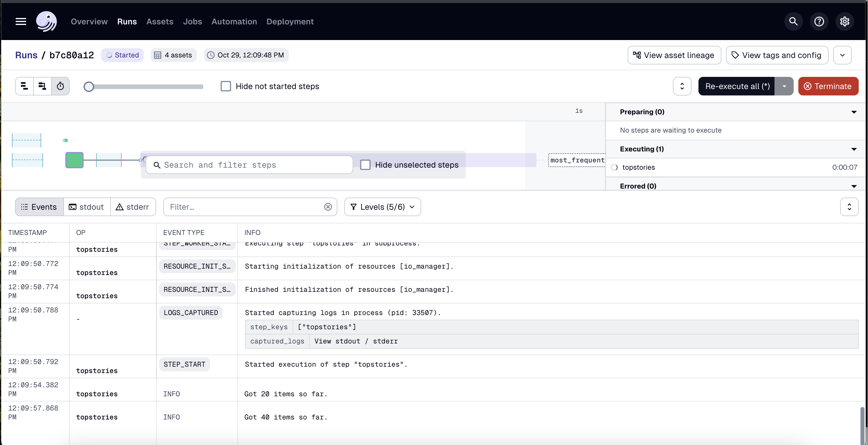The height and width of the screenshot is (445, 868).
Task: Focus the Search and filter steps field
Action: [x=249, y=164]
